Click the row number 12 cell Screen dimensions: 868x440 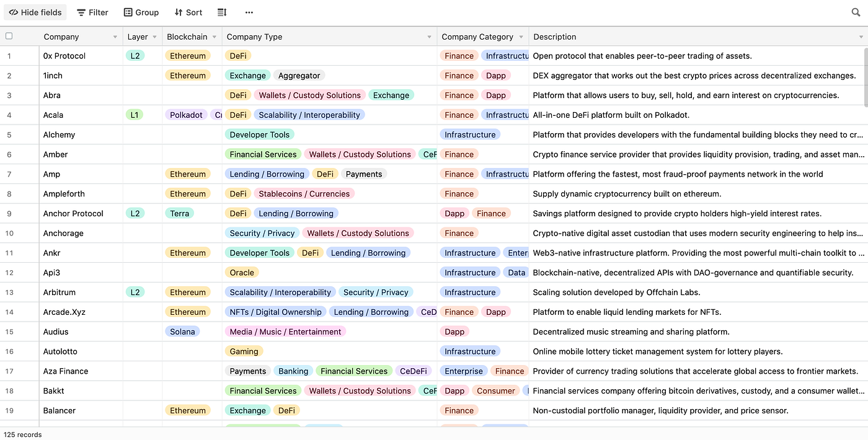click(x=9, y=273)
